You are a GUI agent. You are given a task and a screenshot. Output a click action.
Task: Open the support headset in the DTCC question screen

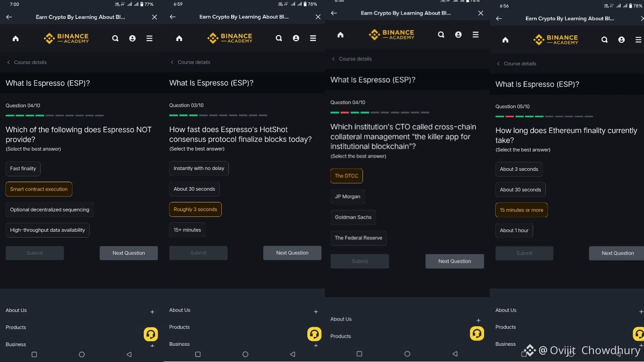pos(477,333)
